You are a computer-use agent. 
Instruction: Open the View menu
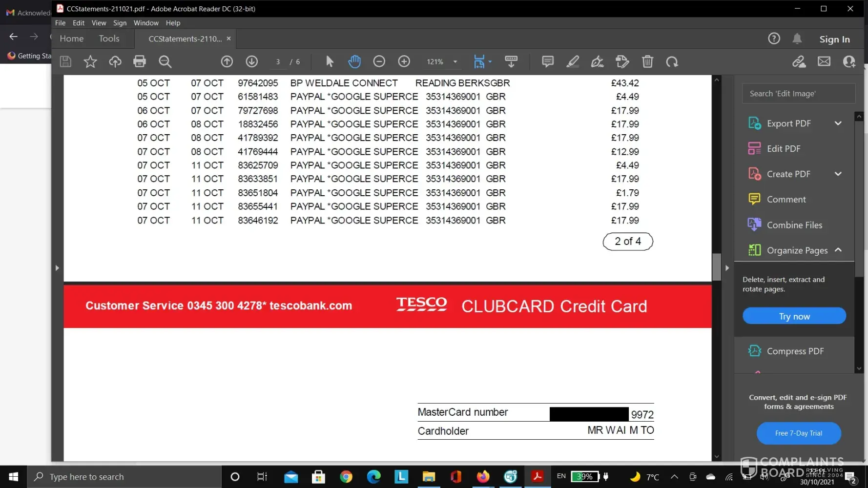[x=99, y=23]
